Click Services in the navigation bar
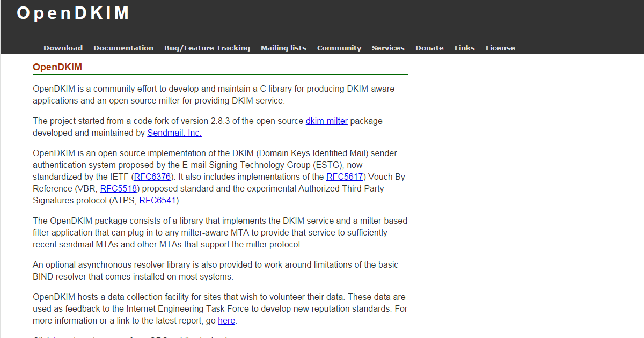The width and height of the screenshot is (644, 338). [x=388, y=48]
